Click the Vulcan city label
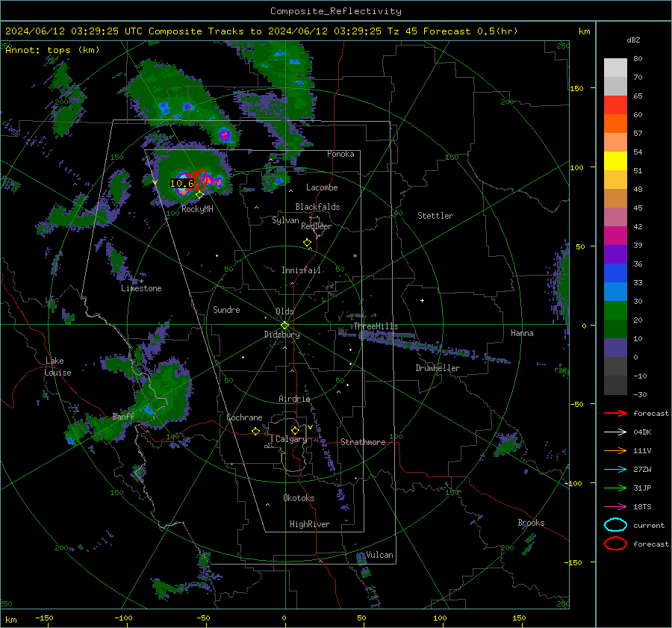The height and width of the screenshot is (628, 672). 379,555
